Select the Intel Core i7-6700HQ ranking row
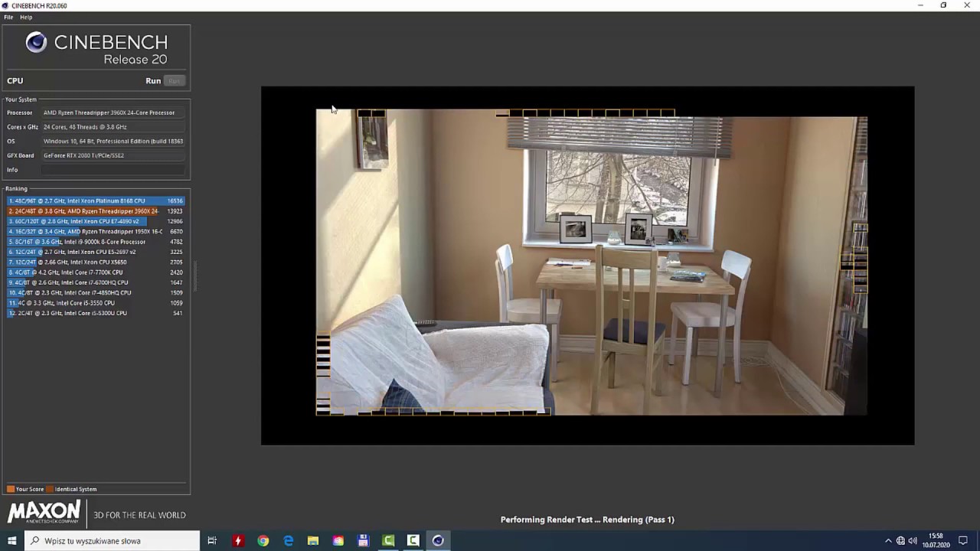Image resolution: width=980 pixels, height=551 pixels. (x=96, y=282)
